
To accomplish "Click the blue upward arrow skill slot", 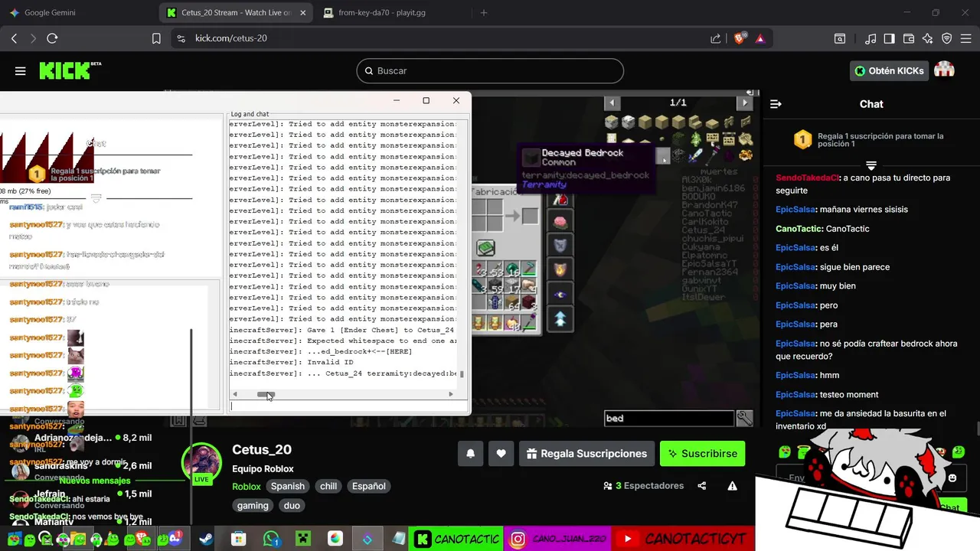I will click(x=560, y=320).
